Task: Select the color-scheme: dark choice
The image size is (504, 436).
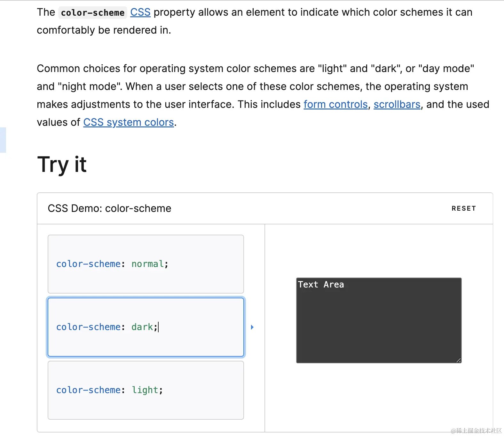Action: (146, 327)
